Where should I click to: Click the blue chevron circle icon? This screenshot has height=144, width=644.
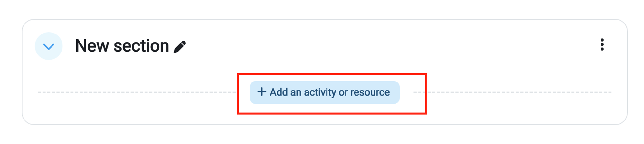click(x=49, y=46)
